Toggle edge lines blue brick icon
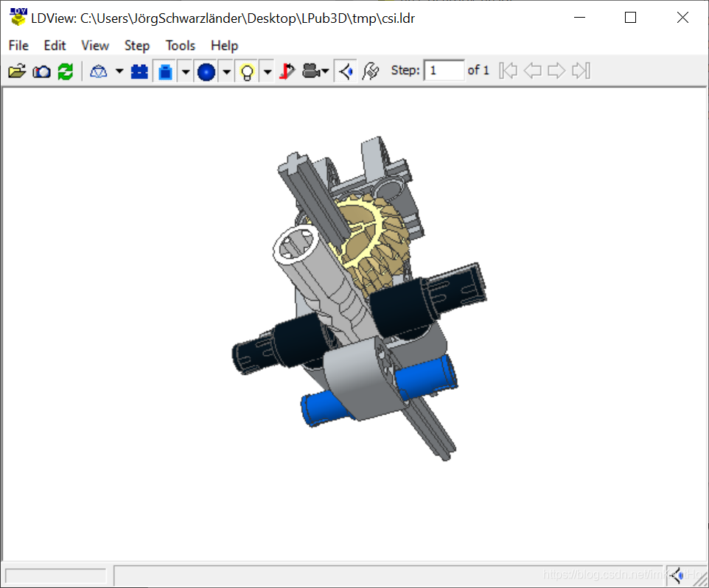This screenshot has height=588, width=709. click(166, 71)
